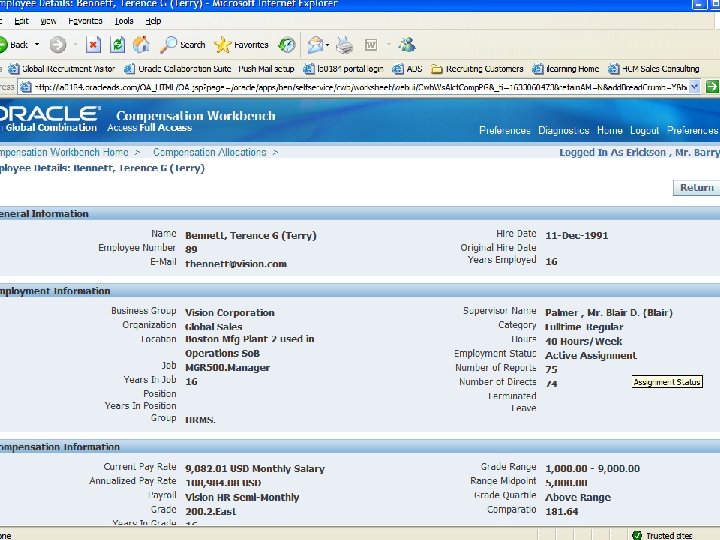The image size is (720, 540).
Task: Click the green Go arrow button
Action: (x=712, y=87)
